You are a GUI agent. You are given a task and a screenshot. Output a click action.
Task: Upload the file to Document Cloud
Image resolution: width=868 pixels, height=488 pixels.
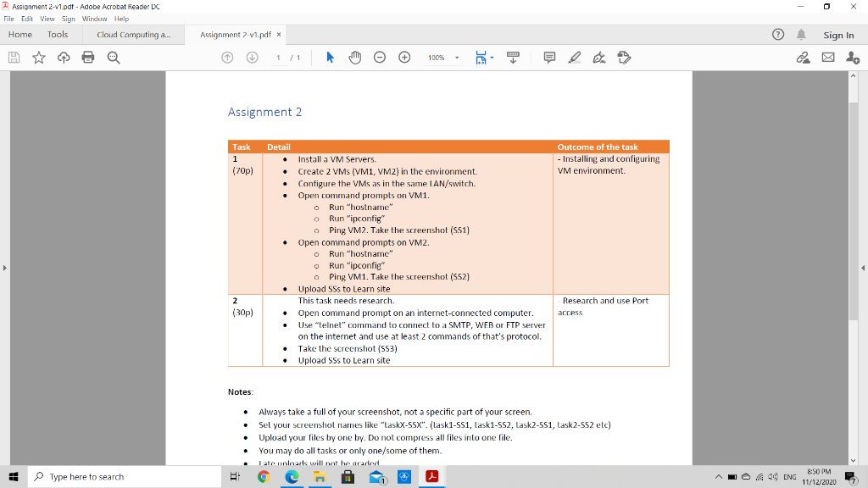[x=64, y=58]
